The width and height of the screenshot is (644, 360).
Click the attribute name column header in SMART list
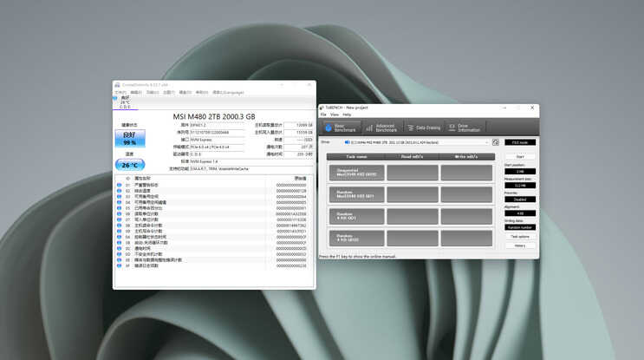click(x=142, y=179)
